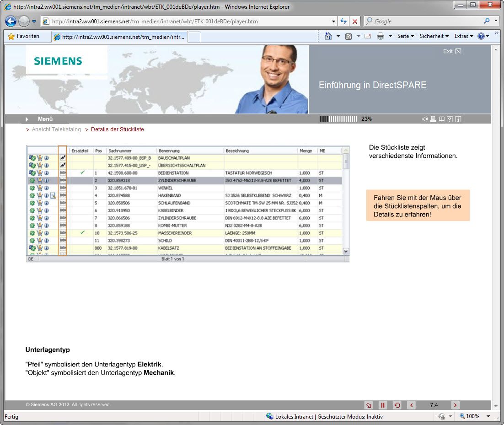Open the info icon in course toolbar
The image size is (504, 425).
point(458,119)
